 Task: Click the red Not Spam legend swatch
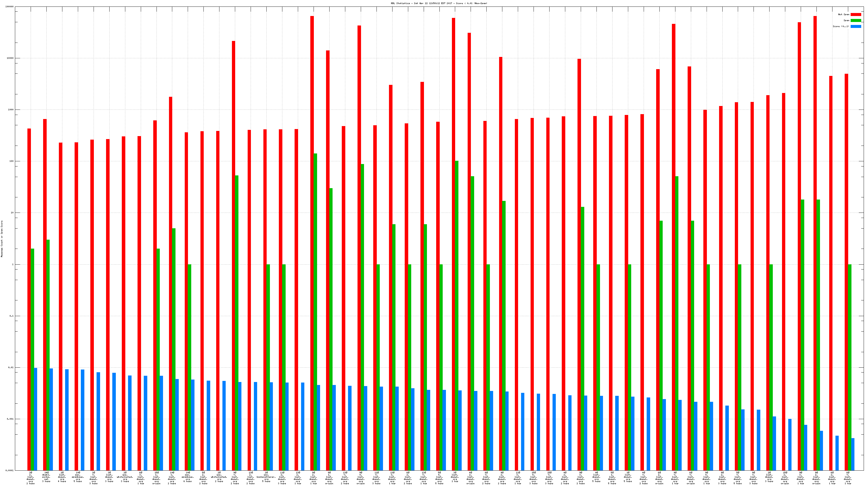(x=856, y=14)
